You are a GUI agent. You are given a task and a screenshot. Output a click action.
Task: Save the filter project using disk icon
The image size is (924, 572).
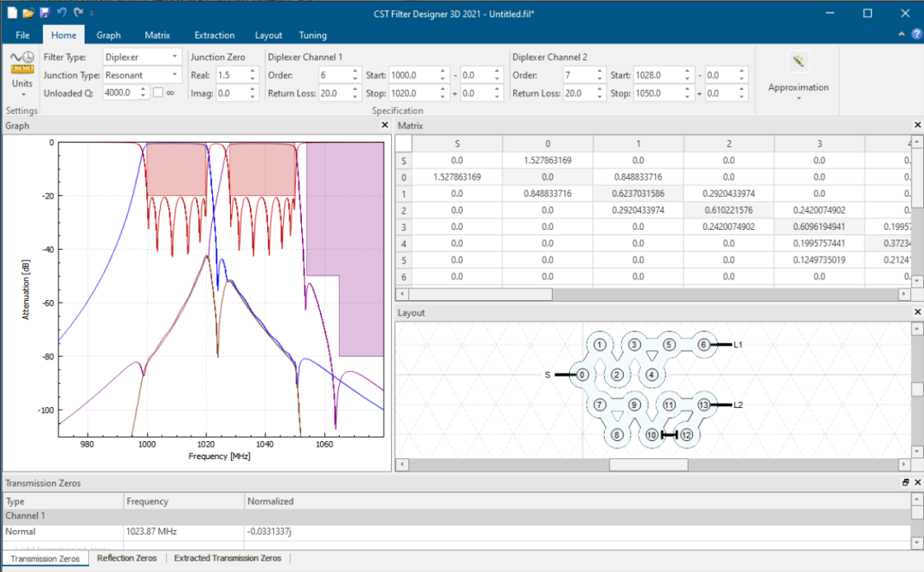pyautogui.click(x=44, y=13)
